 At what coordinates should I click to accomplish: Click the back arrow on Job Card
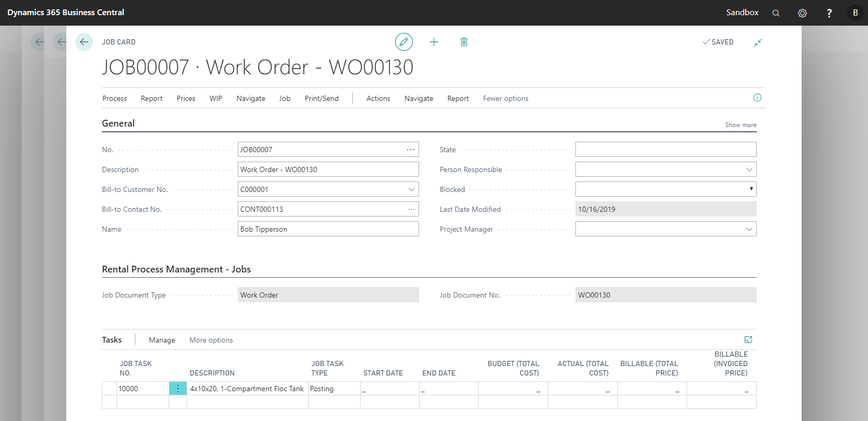pyautogui.click(x=84, y=42)
